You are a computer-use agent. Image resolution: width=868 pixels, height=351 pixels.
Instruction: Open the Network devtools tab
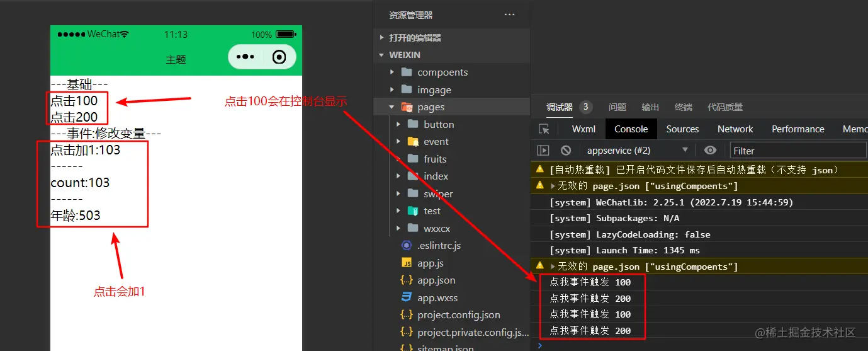[x=735, y=129]
